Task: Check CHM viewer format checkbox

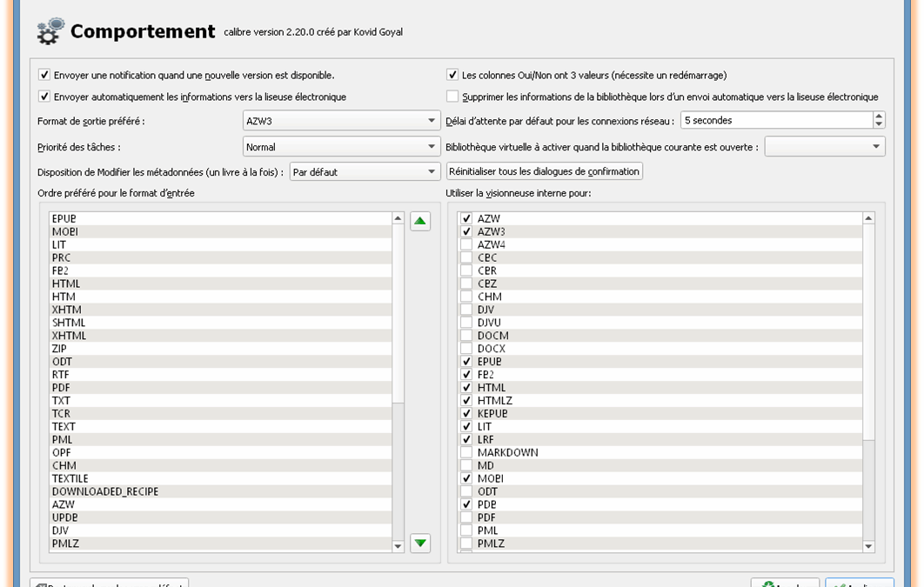Action: pyautogui.click(x=466, y=297)
